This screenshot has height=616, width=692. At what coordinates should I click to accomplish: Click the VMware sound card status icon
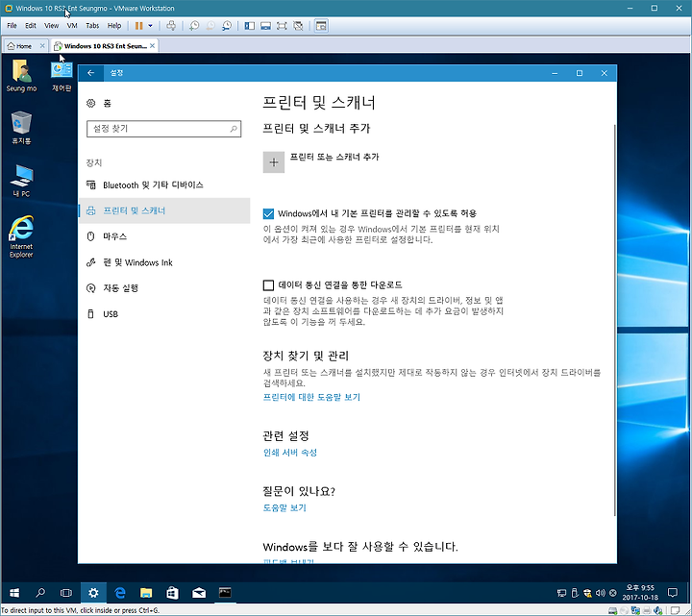pyautogui.click(x=658, y=611)
